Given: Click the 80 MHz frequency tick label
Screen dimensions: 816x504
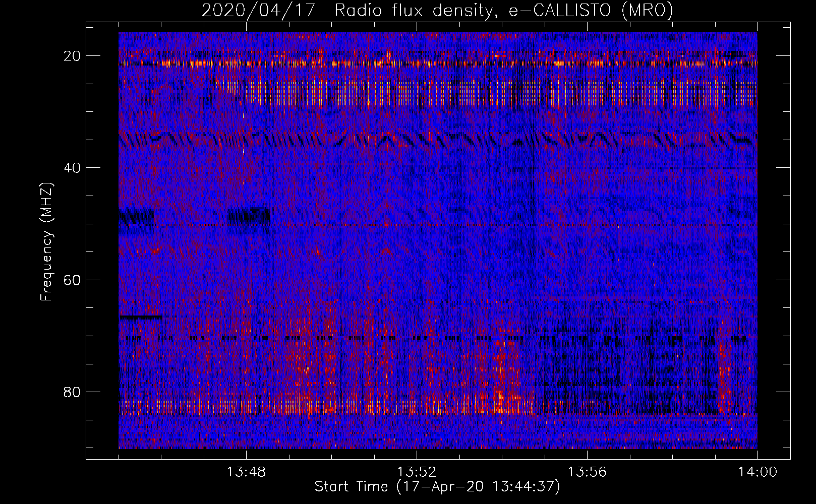Looking at the screenshot, I should pos(72,392).
